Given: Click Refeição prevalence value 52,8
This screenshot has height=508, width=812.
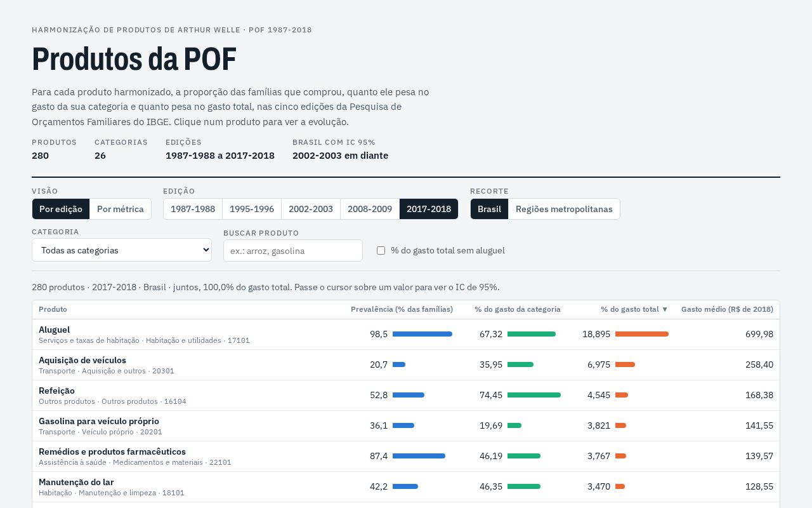Looking at the screenshot, I should [x=379, y=395].
